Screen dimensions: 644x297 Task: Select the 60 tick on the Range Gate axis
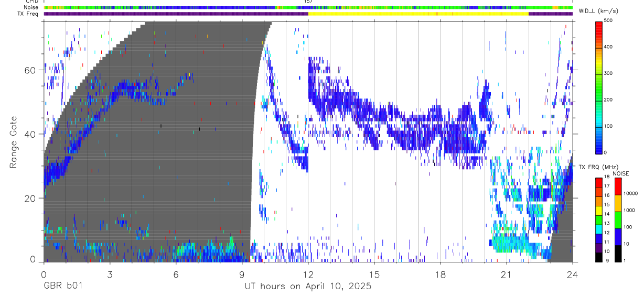[29, 70]
